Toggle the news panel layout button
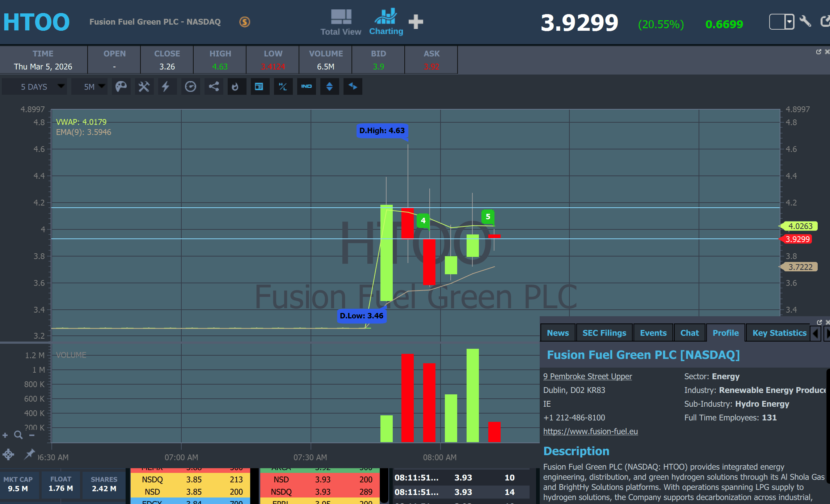Screen dimensions: 830x504 (x=259, y=87)
